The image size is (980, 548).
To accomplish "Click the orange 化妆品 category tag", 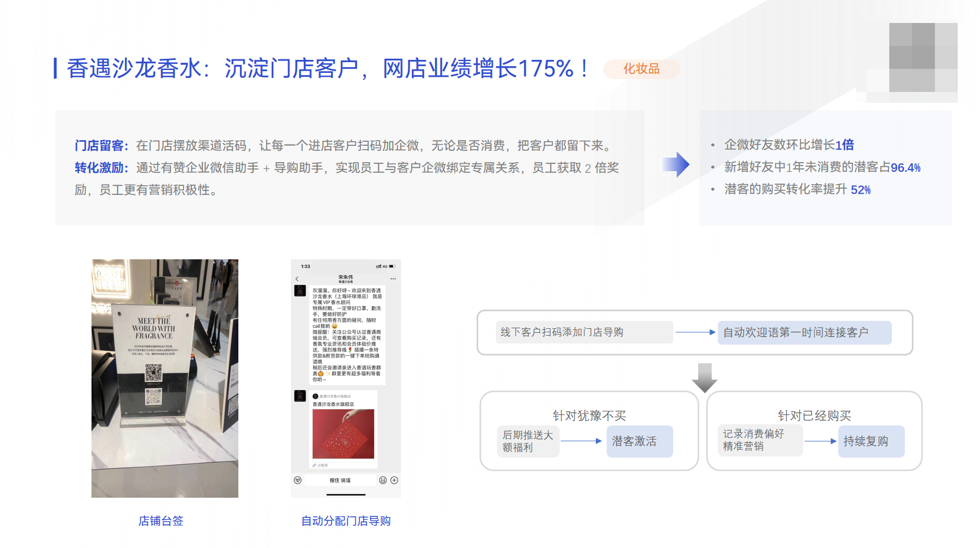I will coord(641,69).
